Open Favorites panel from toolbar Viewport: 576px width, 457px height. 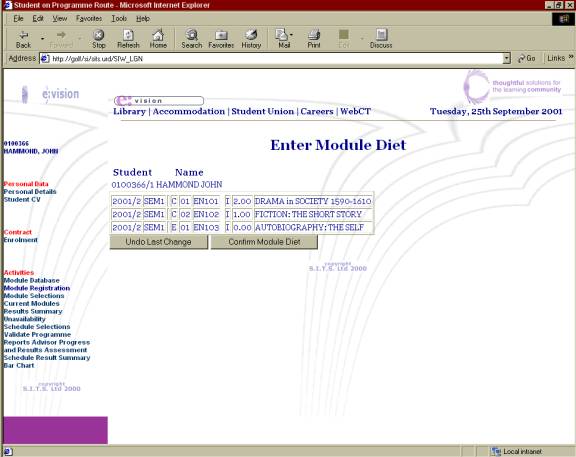click(x=221, y=39)
